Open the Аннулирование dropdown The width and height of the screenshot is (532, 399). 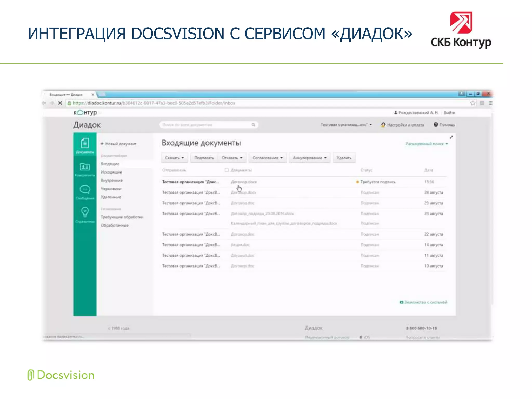310,158
